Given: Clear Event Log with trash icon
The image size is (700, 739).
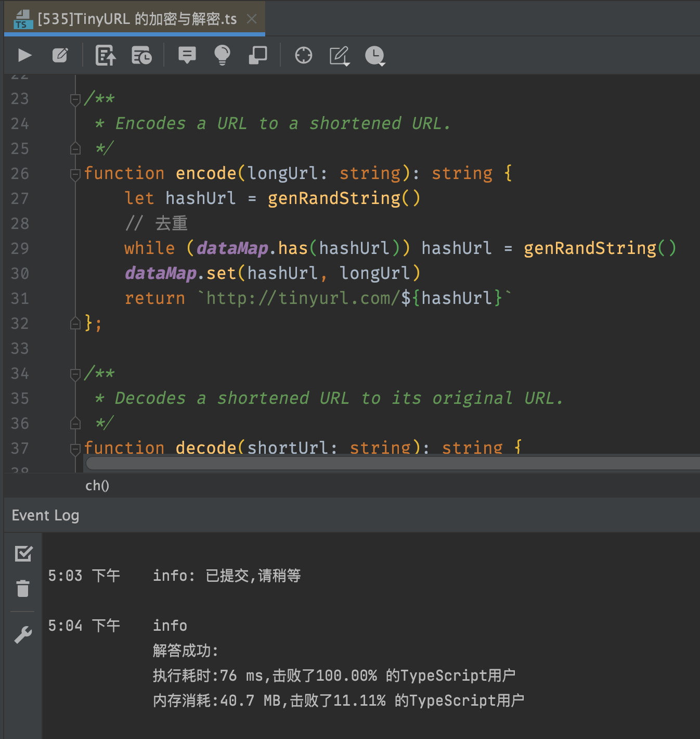Looking at the screenshot, I should [23, 588].
